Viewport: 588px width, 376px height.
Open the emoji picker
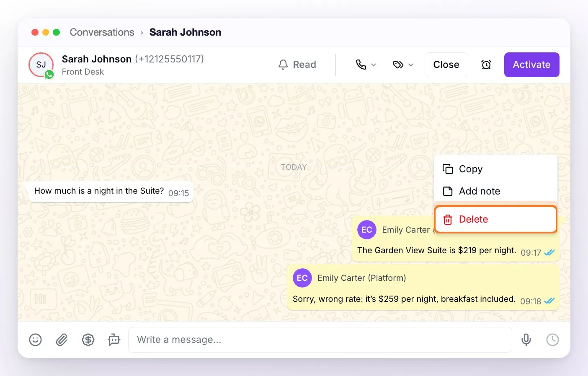coord(35,340)
